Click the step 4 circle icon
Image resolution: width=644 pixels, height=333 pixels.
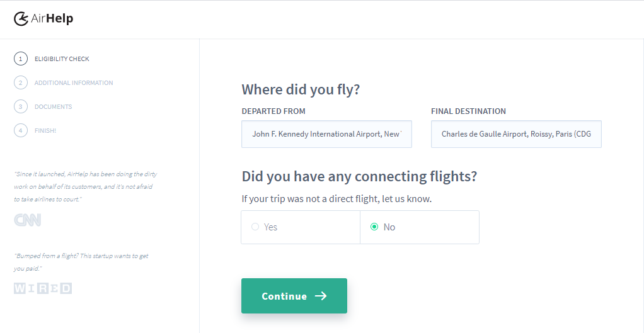point(21,130)
